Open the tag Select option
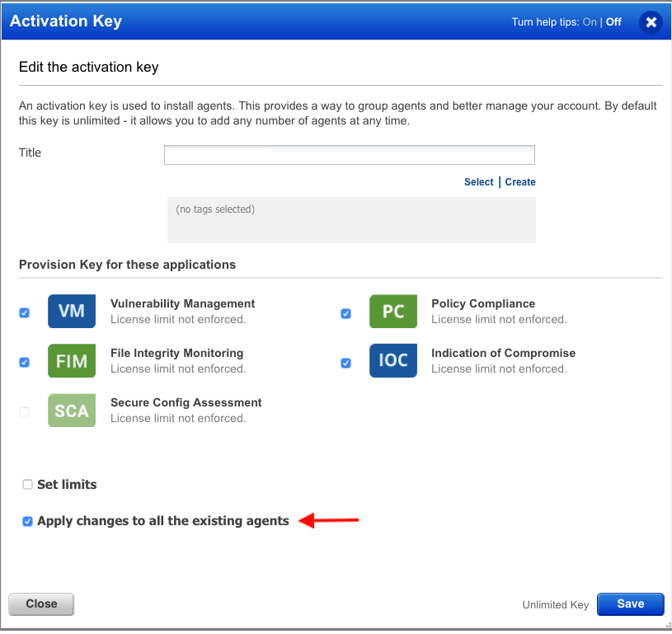This screenshot has width=672, height=634. (x=478, y=181)
